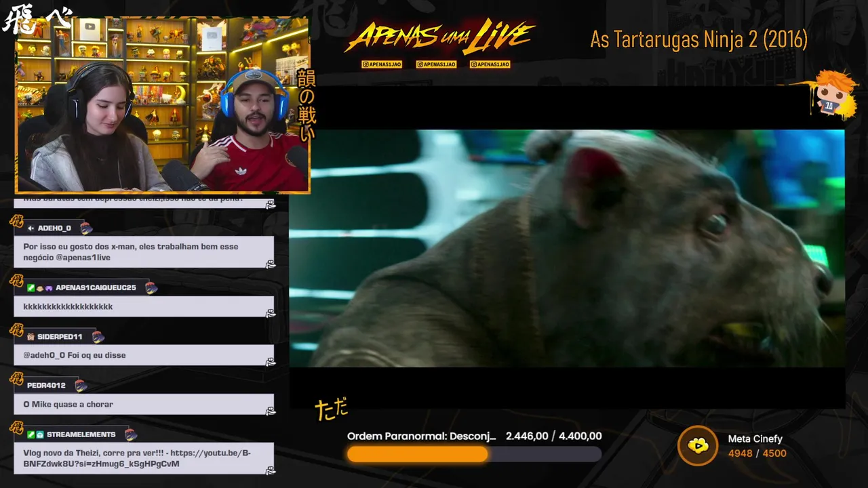This screenshot has height=488, width=868.
Task: Click the yellow 'ただ' Japanese text
Action: tap(332, 409)
